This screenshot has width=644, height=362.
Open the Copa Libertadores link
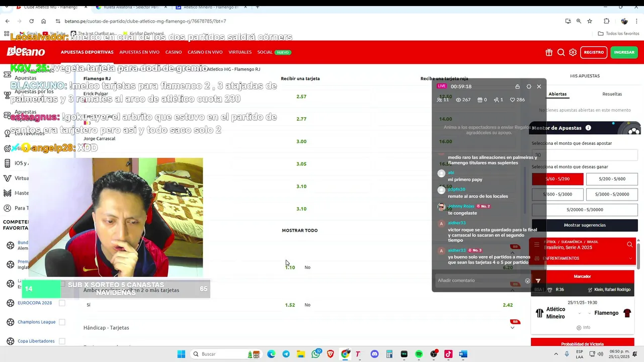coord(36,341)
